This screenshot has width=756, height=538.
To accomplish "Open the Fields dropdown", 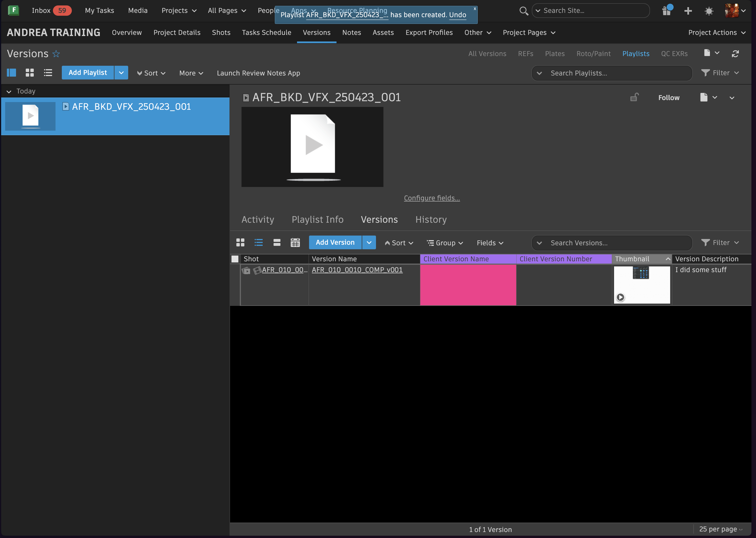I will coord(490,243).
